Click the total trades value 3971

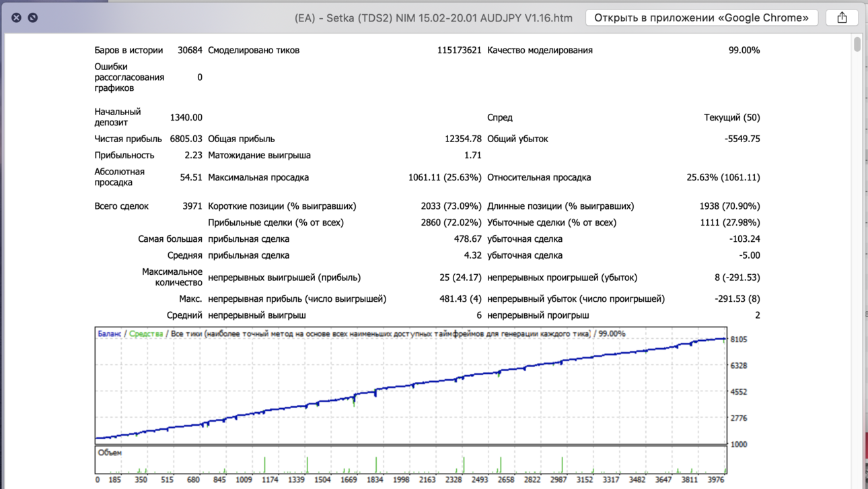[x=192, y=206]
